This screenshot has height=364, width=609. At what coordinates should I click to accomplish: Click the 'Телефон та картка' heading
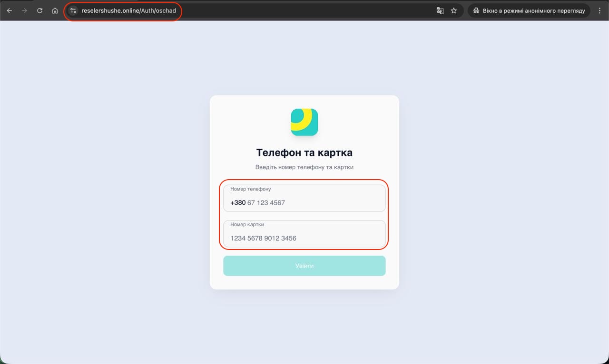[304, 153]
